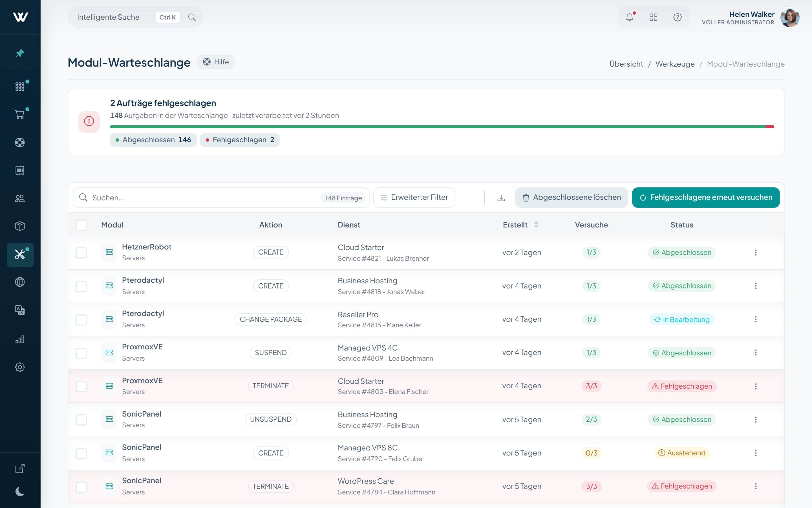This screenshot has width=812, height=508.
Task: Toggle the select-all checkbox in table header
Action: click(x=81, y=225)
